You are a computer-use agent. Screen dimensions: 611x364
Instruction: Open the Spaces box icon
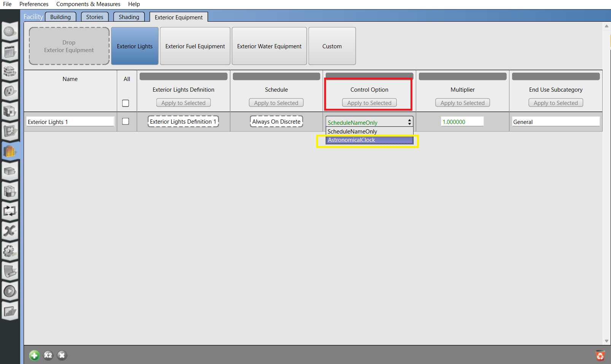point(10,171)
